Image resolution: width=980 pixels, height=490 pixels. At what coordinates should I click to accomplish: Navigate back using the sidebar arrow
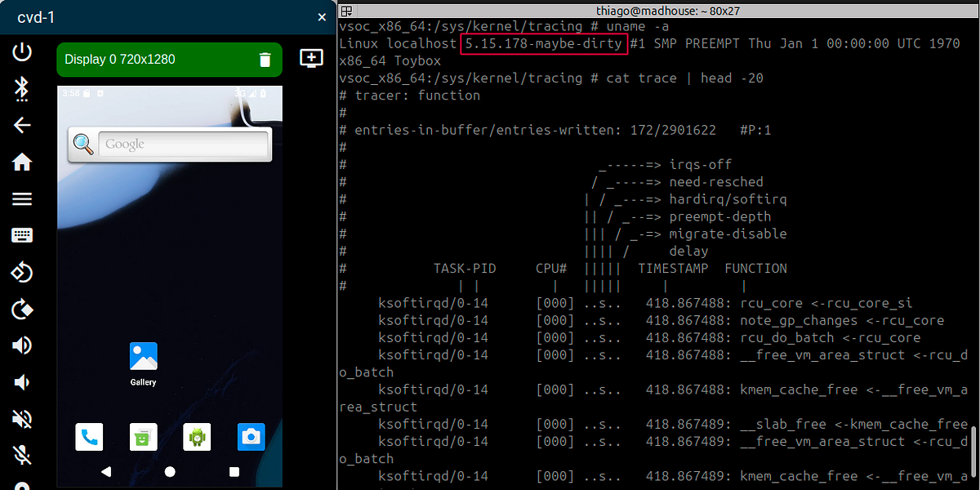pyautogui.click(x=22, y=124)
